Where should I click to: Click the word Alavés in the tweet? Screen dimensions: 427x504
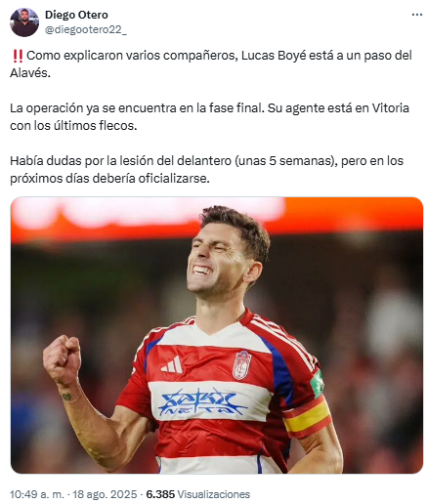pyautogui.click(x=30, y=73)
